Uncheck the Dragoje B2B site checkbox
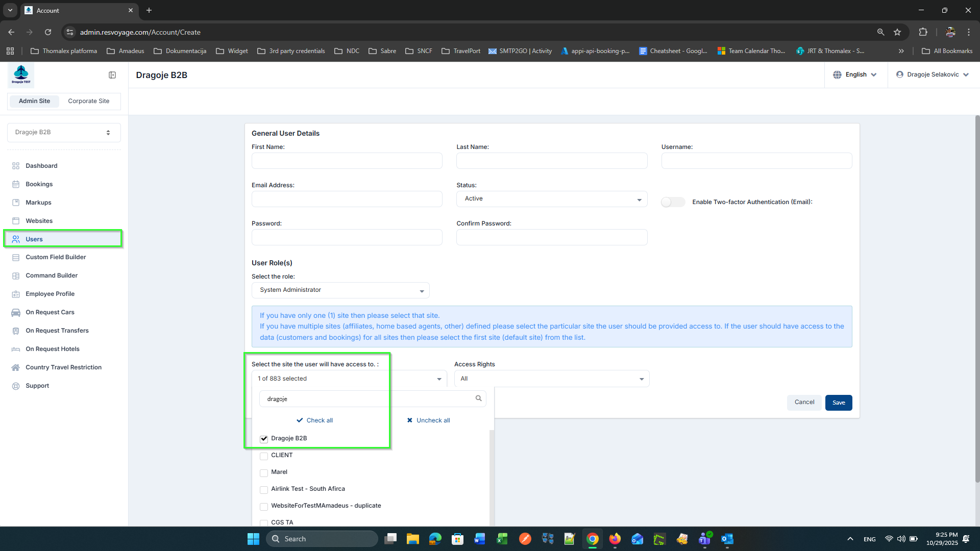This screenshot has width=980, height=551. coord(264,439)
